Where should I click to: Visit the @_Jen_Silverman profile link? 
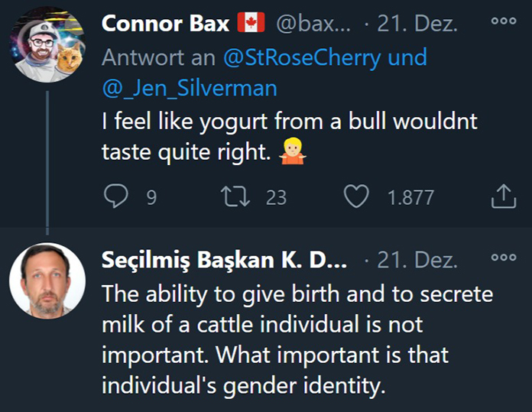(x=189, y=89)
